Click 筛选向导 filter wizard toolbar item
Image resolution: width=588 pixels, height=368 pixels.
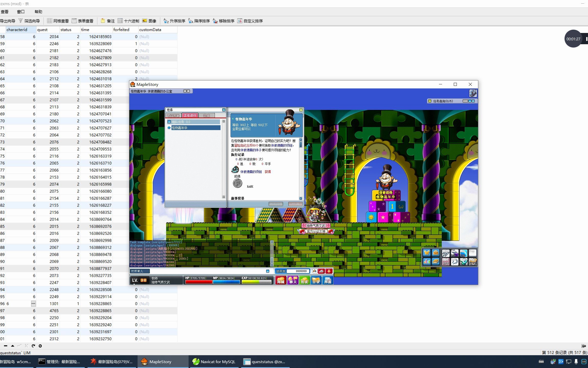pos(29,21)
